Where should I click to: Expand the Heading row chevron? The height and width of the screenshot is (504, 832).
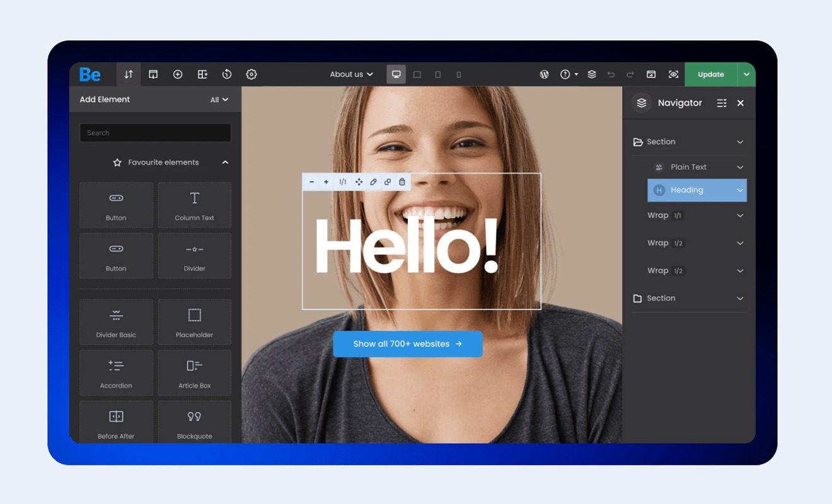pos(740,190)
